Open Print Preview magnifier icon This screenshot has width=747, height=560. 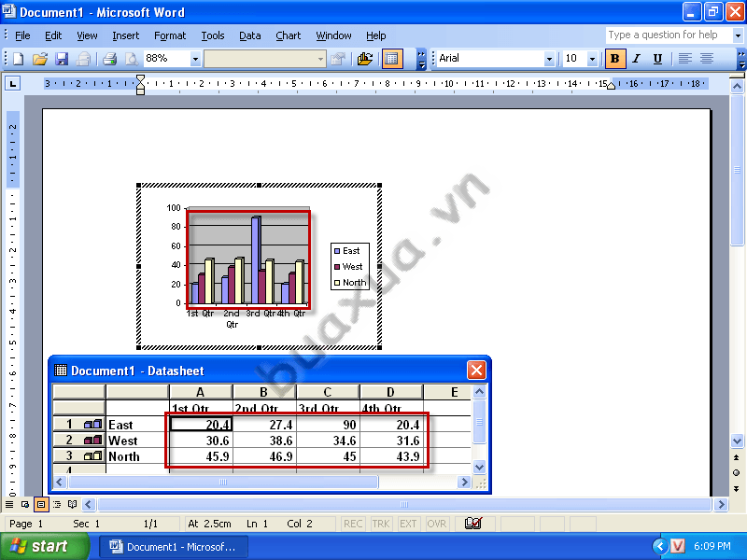pyautogui.click(x=131, y=59)
